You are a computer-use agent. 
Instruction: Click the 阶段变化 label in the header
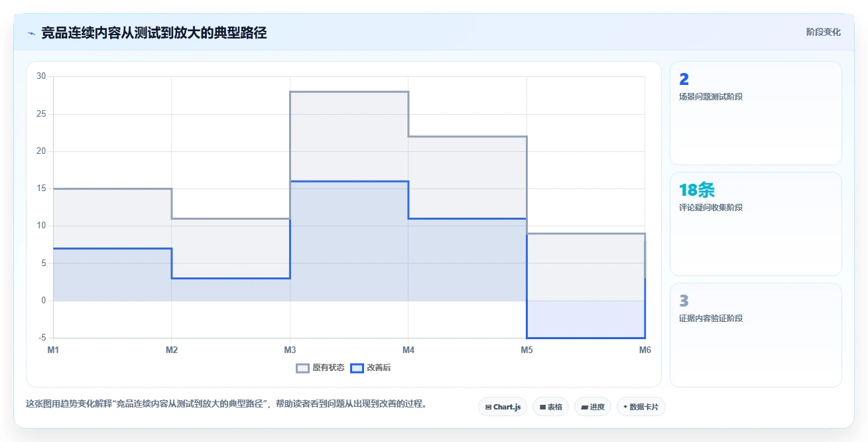tap(824, 32)
